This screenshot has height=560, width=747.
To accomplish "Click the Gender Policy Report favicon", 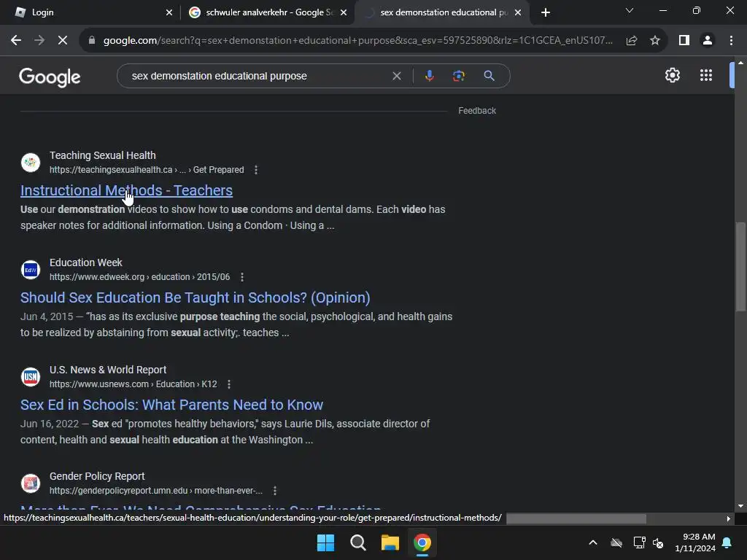I will 31,483.
